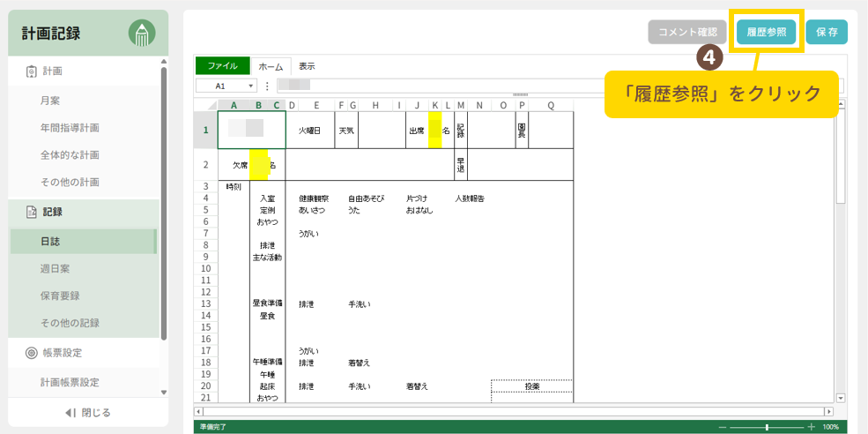This screenshot has width=868, height=434.
Task: Open the ファイル menu tab
Action: tap(222, 66)
